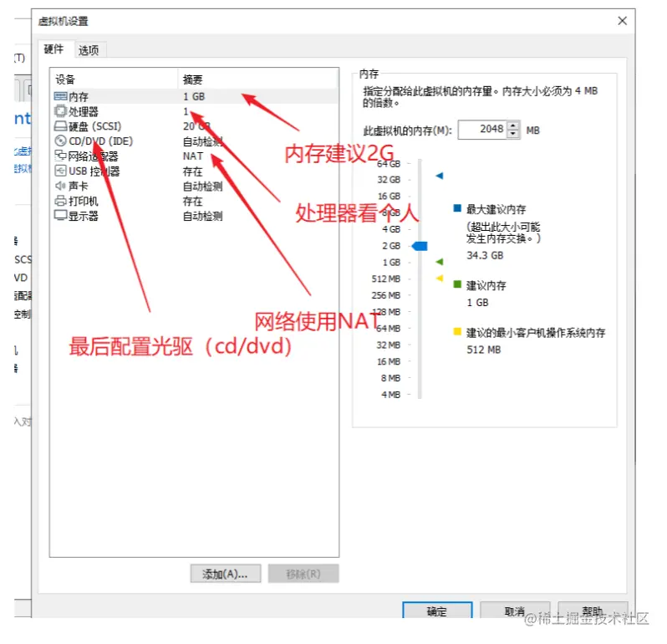Click the memory size input field showing 2048
This screenshot has width=667, height=644.
(484, 130)
